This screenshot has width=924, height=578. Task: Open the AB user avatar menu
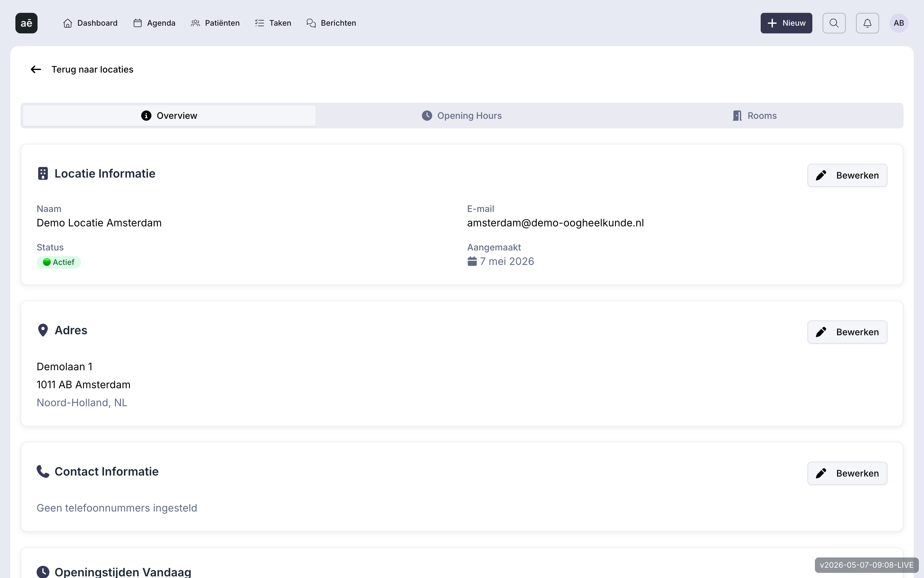[898, 23]
